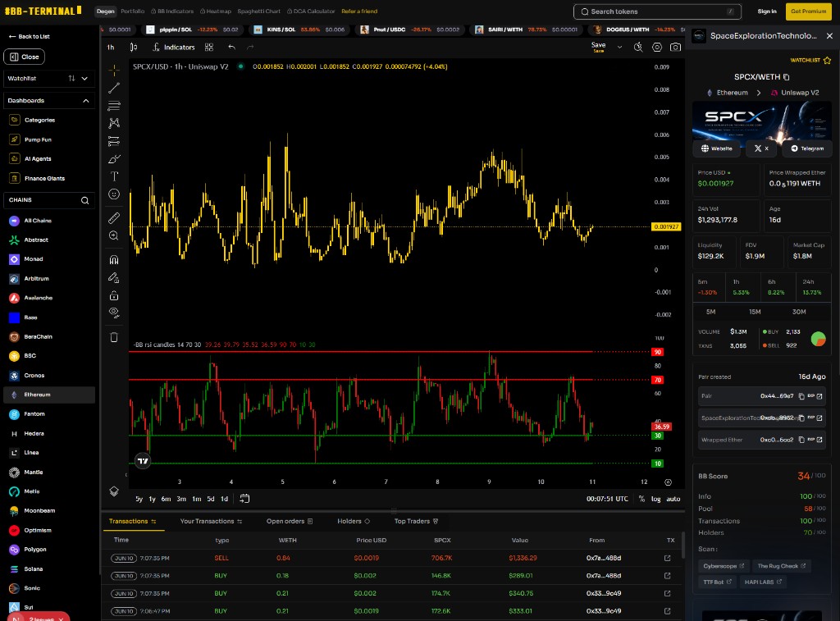
Task: Open The Rug Check scan link
Action: tap(782, 566)
